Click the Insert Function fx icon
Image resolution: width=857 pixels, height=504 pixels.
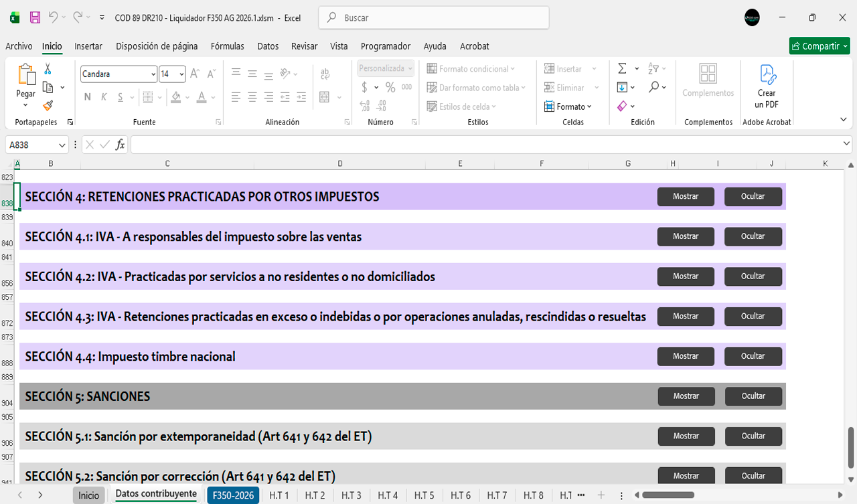(121, 145)
